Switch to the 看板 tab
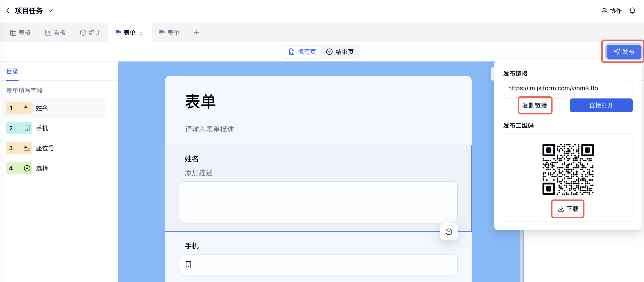The width and height of the screenshot is (644, 282). (55, 33)
